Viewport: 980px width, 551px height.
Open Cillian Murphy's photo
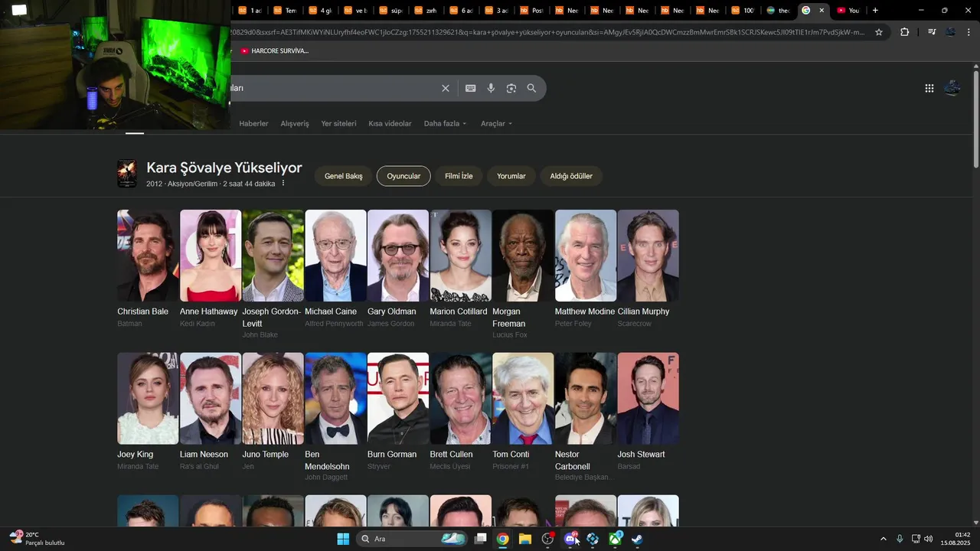tap(648, 256)
